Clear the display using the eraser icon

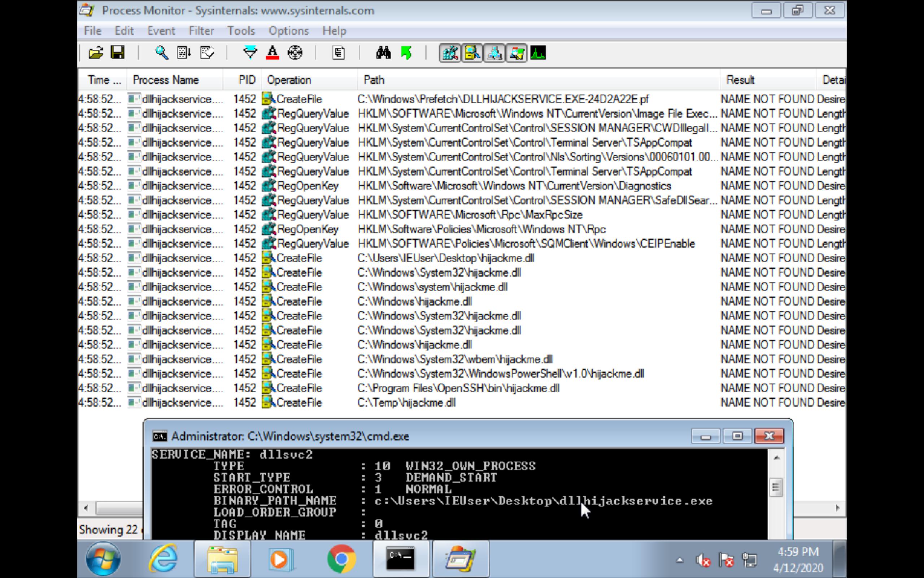(206, 53)
